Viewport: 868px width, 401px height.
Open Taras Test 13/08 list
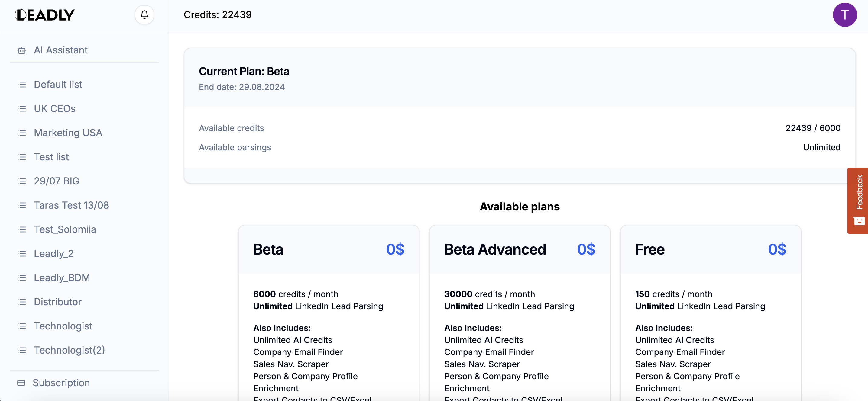coord(71,205)
